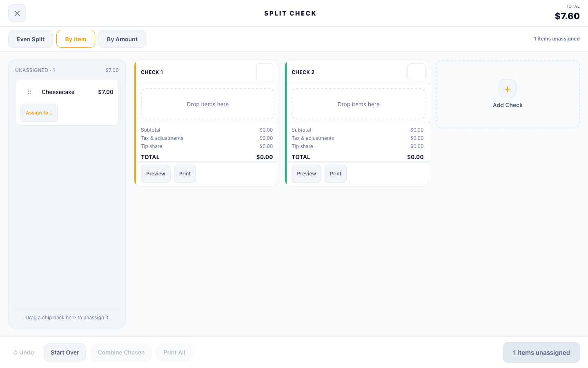588x368 pixels.
Task: Click the Check 2 drop zone
Action: pyautogui.click(x=359, y=104)
